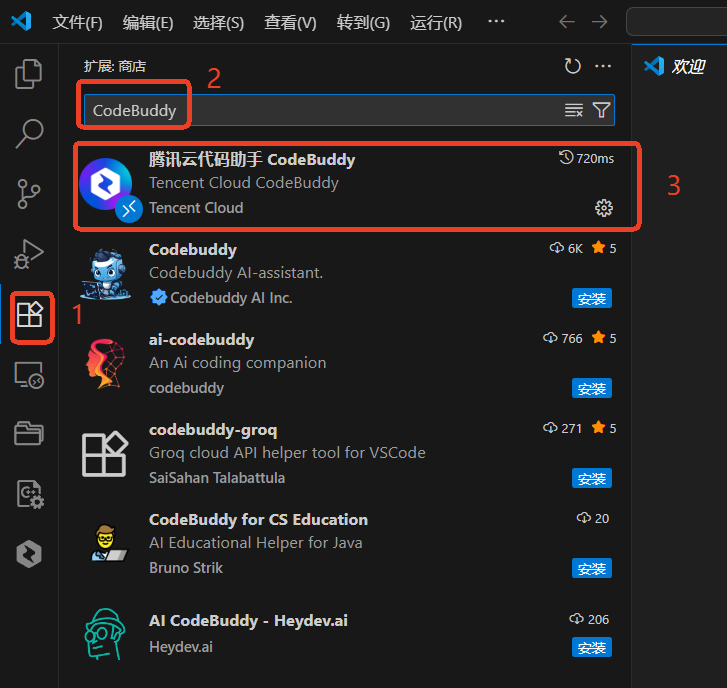The width and height of the screenshot is (727, 688).
Task: Click the codebuddy-groq extension icon
Action: pyautogui.click(x=105, y=454)
